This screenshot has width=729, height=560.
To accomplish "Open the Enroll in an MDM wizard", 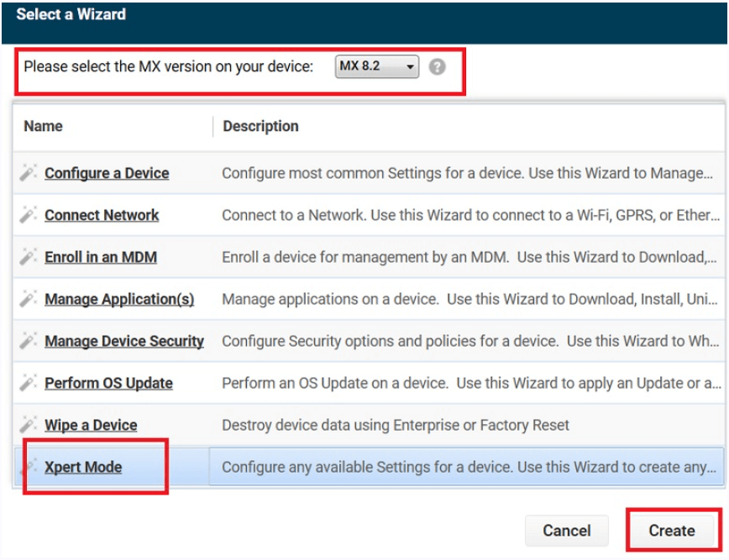I will (101, 257).
